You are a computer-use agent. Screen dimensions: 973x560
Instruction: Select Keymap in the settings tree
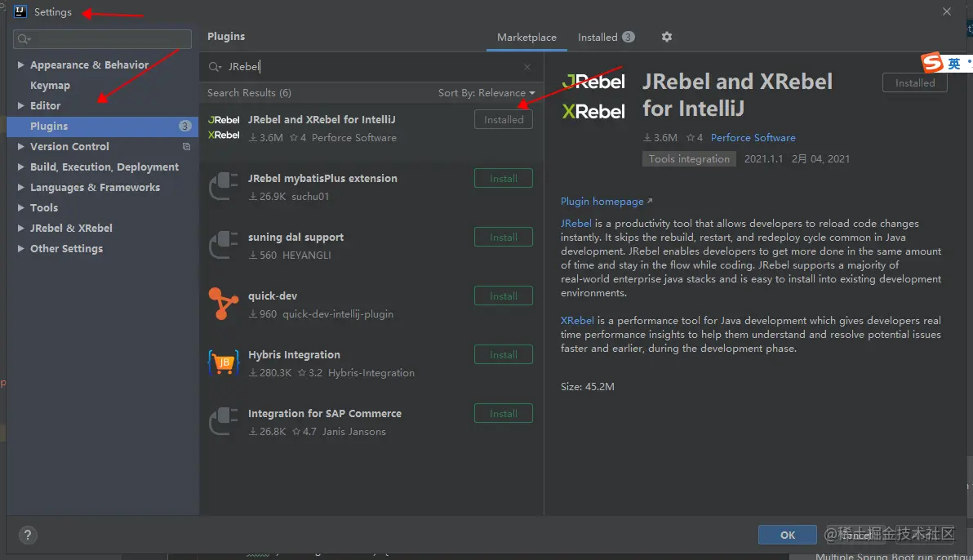[50, 86]
